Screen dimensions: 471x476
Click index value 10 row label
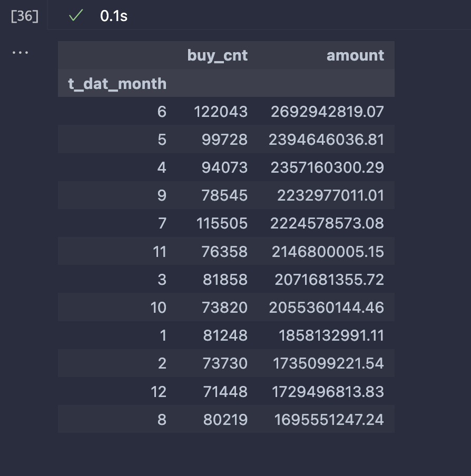pos(159,308)
